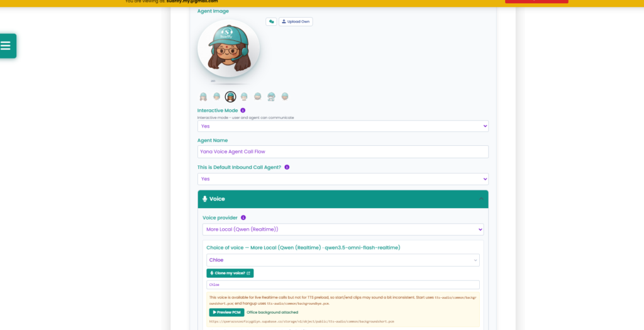
Task: Click the Preview PCM play button
Action: tap(226, 312)
